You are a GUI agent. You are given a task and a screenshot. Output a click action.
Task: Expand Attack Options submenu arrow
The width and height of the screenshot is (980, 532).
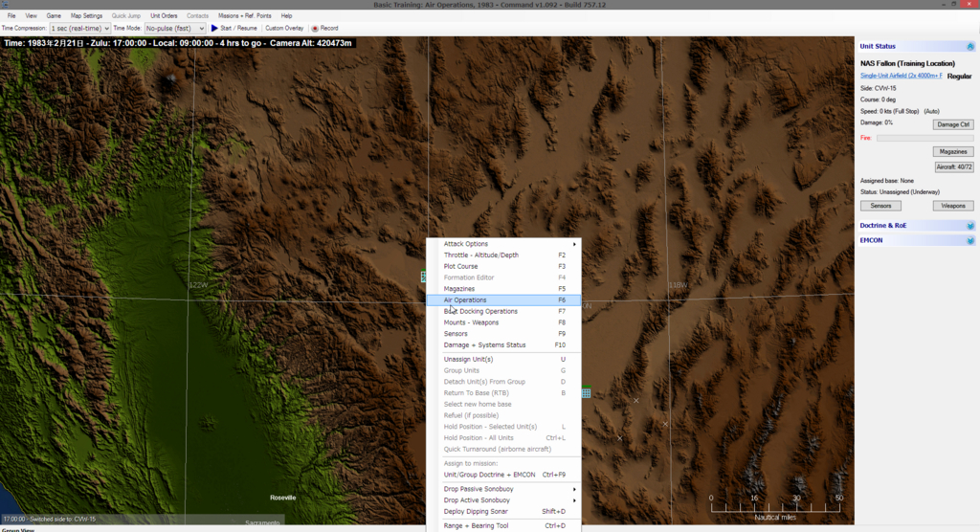tap(574, 244)
